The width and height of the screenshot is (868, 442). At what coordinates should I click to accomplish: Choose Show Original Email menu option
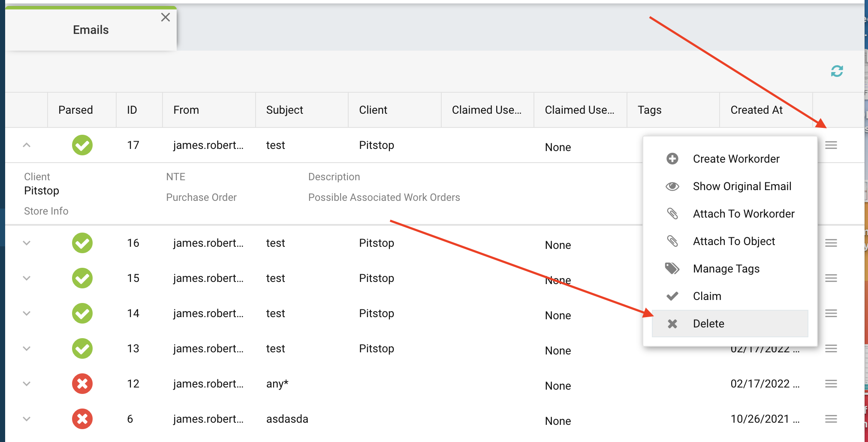(x=742, y=186)
